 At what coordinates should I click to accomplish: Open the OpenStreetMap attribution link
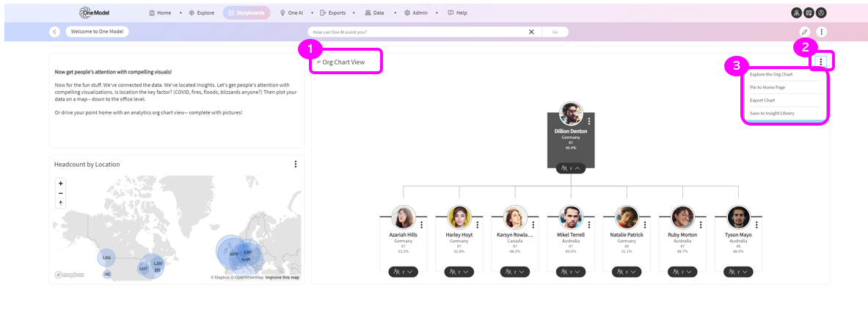(247, 278)
